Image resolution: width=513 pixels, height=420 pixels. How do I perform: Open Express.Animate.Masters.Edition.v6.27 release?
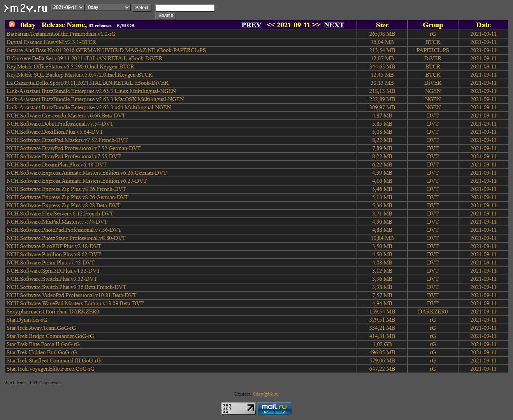(77, 181)
